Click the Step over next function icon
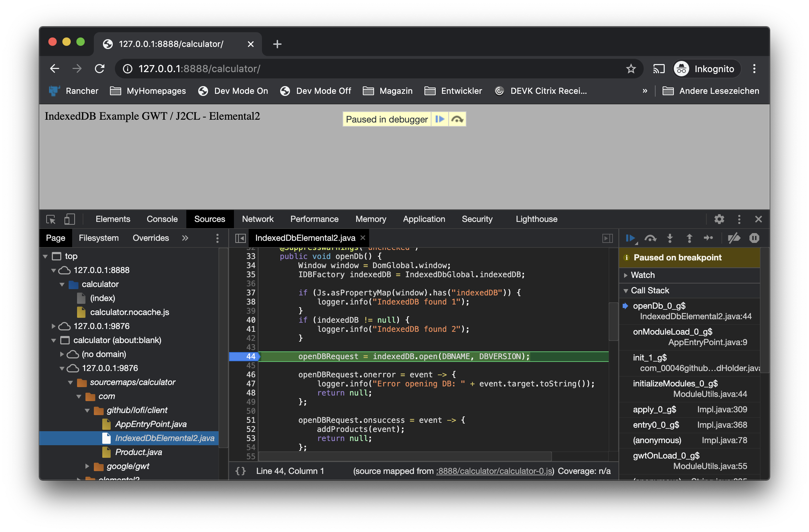 tap(650, 238)
